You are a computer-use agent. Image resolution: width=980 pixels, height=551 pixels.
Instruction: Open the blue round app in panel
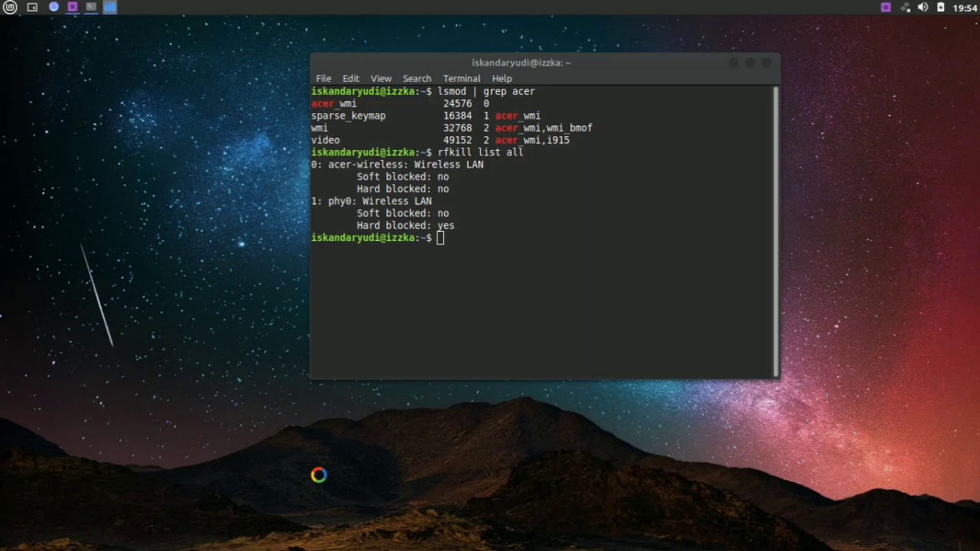54,7
